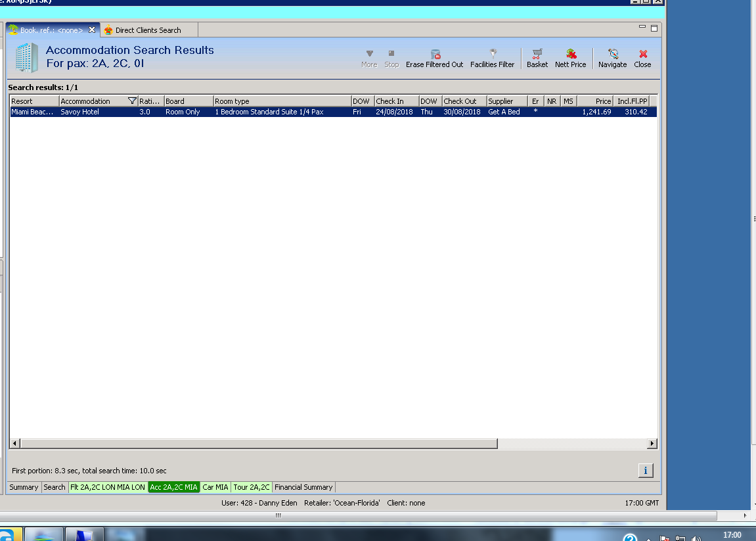Click the taskbar clock showing 17:00
Screen dimensions: 756x541
[732, 534]
